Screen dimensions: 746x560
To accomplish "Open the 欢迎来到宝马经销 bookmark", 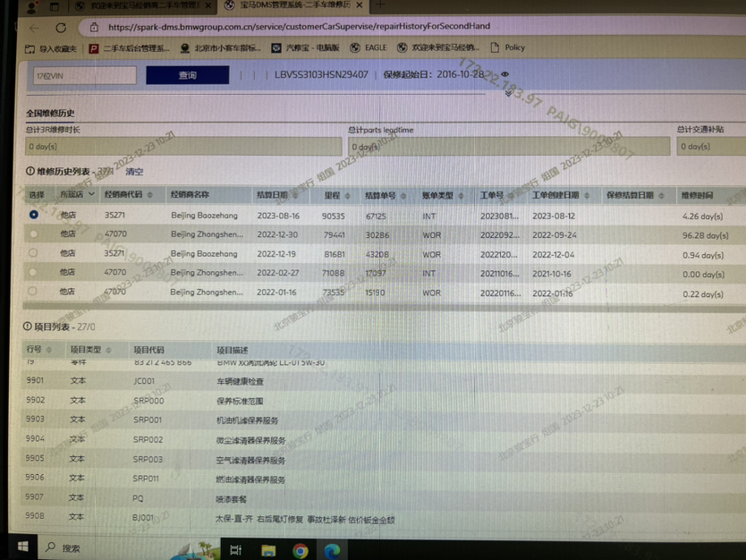I will [x=438, y=47].
